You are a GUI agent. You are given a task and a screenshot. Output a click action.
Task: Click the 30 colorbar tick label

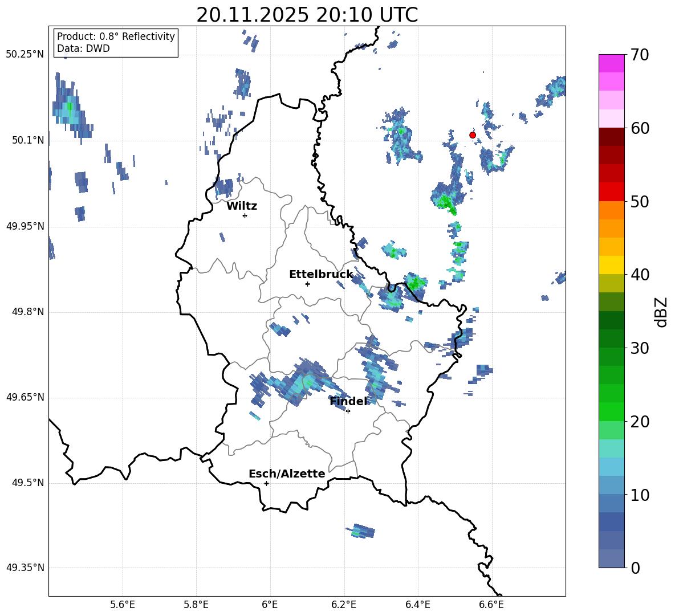(x=640, y=348)
